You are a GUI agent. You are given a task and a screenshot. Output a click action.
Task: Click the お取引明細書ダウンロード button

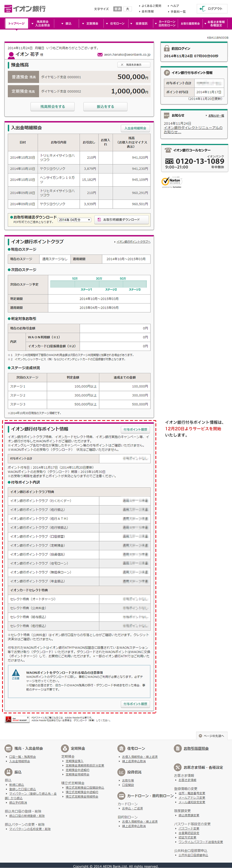[122, 220]
